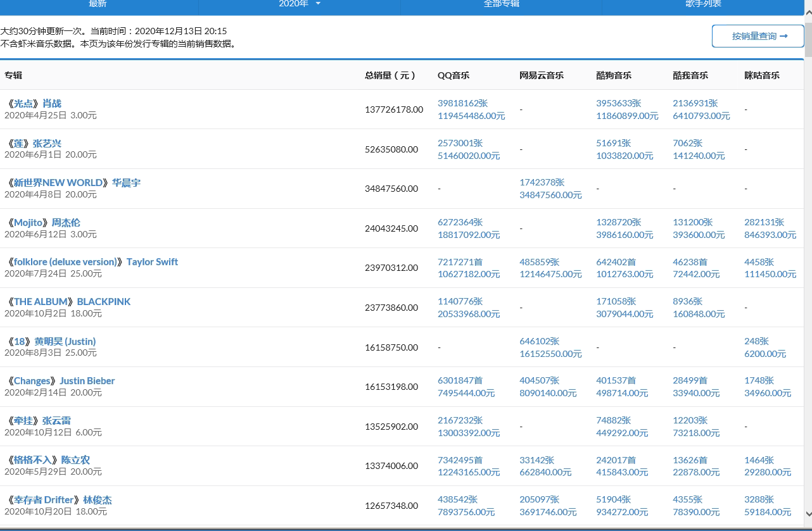The image size is (812, 531).
Task: Select total sales 13525902.00
Action: click(391, 427)
